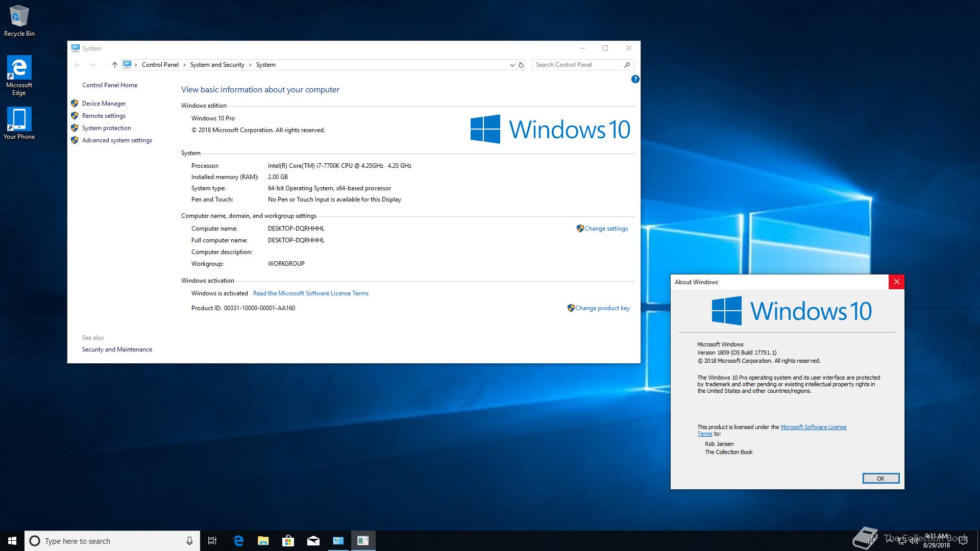The image size is (980, 551).
Task: Click the search magnifier in Search Control Panel
Action: (627, 65)
